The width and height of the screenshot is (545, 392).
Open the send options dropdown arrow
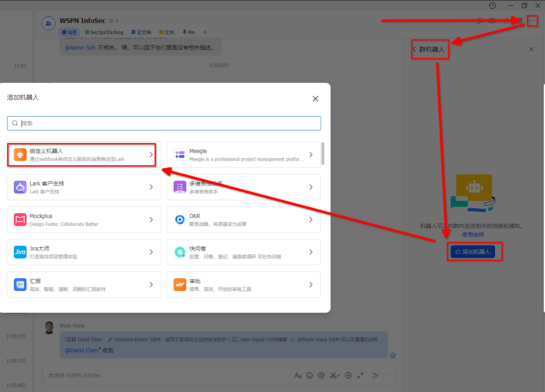(387, 375)
